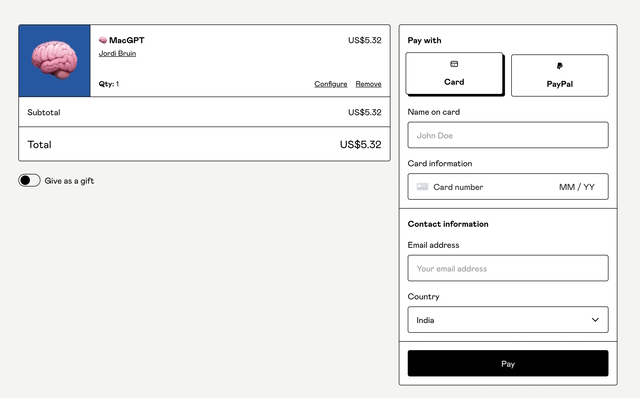640x398 pixels.
Task: Click the Contact information heading
Action: click(448, 224)
